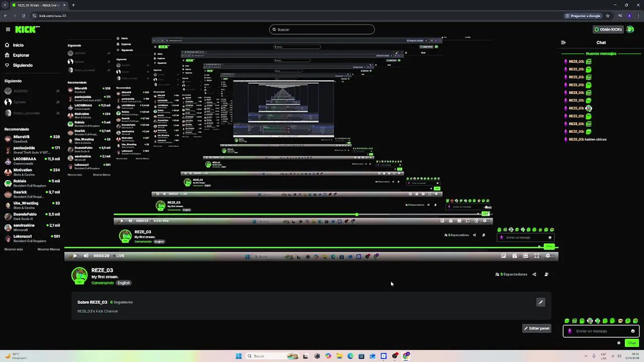Click Nuevos mensajes in the chat
The width and height of the screenshot is (644, 362).
(601, 54)
